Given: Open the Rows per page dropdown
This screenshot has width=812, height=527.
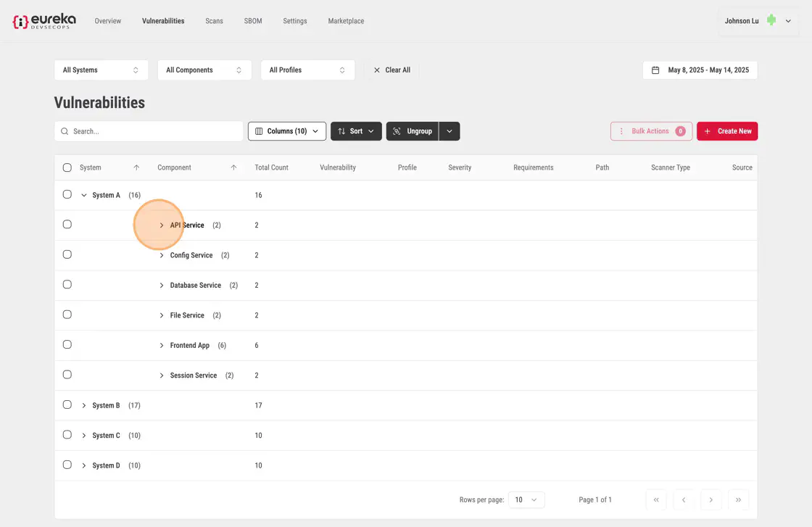Looking at the screenshot, I should 526,499.
